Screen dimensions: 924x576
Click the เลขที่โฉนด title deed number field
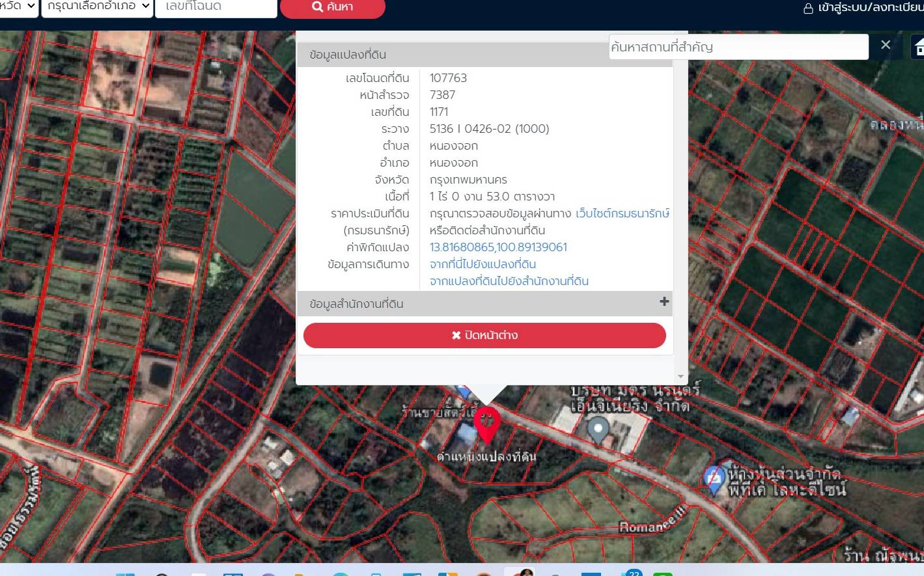(x=216, y=7)
